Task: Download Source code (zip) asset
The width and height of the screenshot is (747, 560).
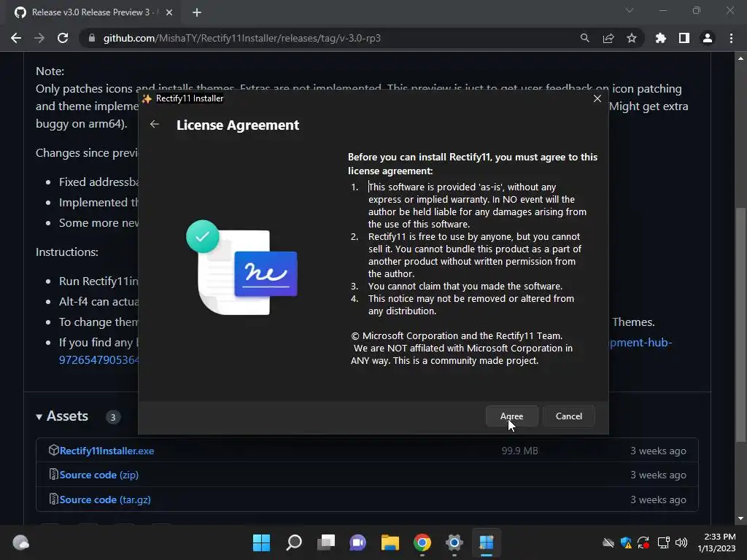Action: coord(98,475)
